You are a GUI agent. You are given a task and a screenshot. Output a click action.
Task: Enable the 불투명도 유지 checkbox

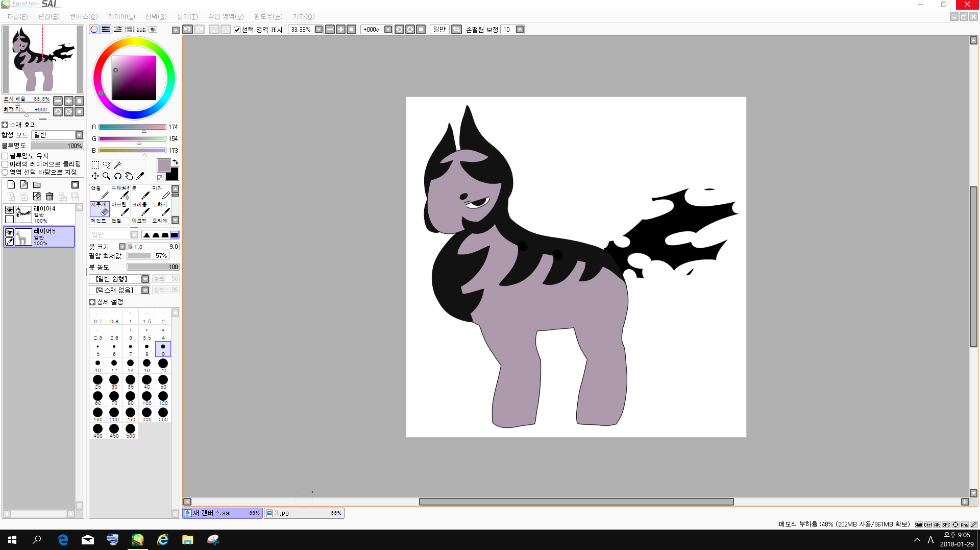coord(5,156)
